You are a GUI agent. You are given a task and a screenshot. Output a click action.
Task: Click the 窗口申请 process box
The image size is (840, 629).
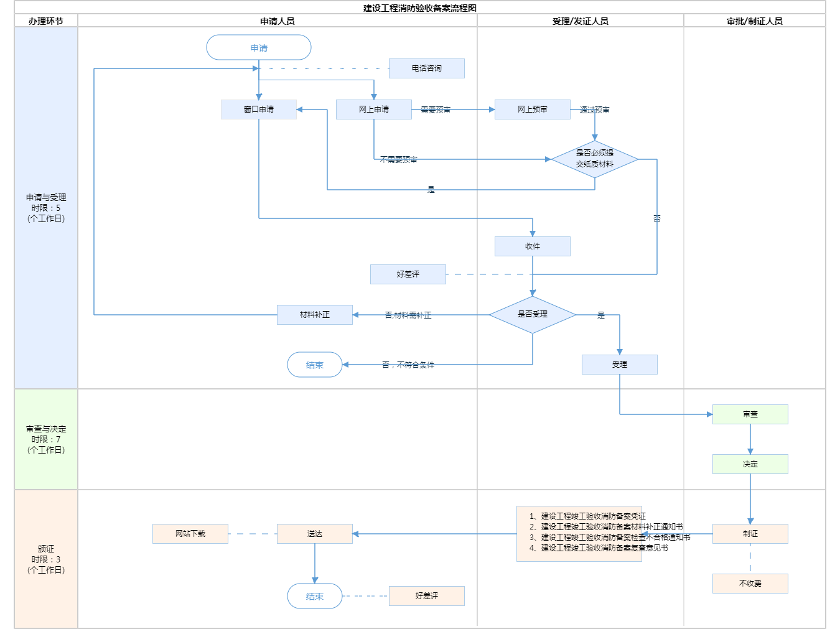point(258,109)
